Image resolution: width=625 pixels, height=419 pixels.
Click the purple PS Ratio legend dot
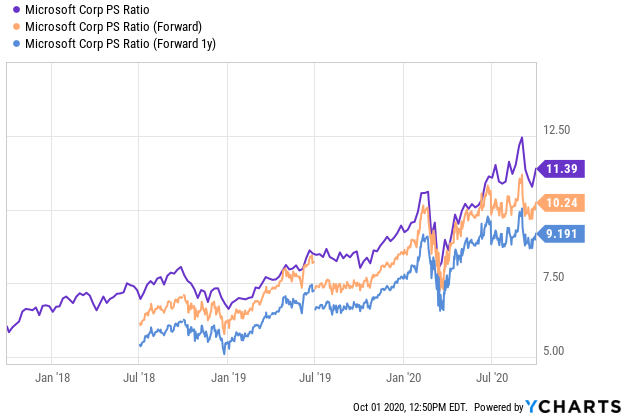click(x=16, y=10)
